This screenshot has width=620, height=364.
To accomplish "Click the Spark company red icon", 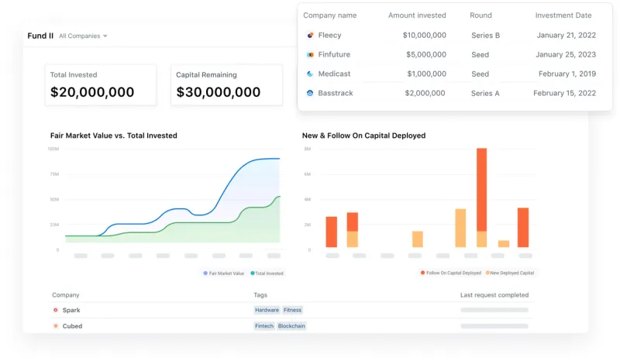I will coord(56,310).
